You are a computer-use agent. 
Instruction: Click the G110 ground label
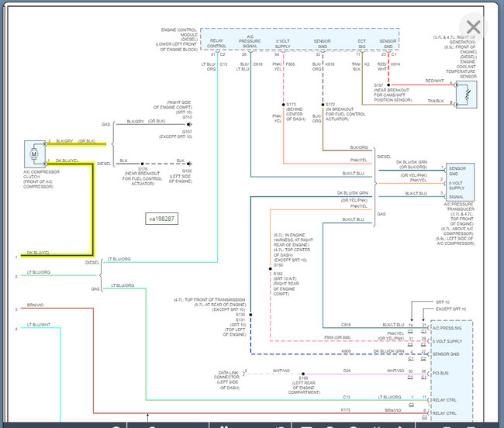(x=187, y=117)
